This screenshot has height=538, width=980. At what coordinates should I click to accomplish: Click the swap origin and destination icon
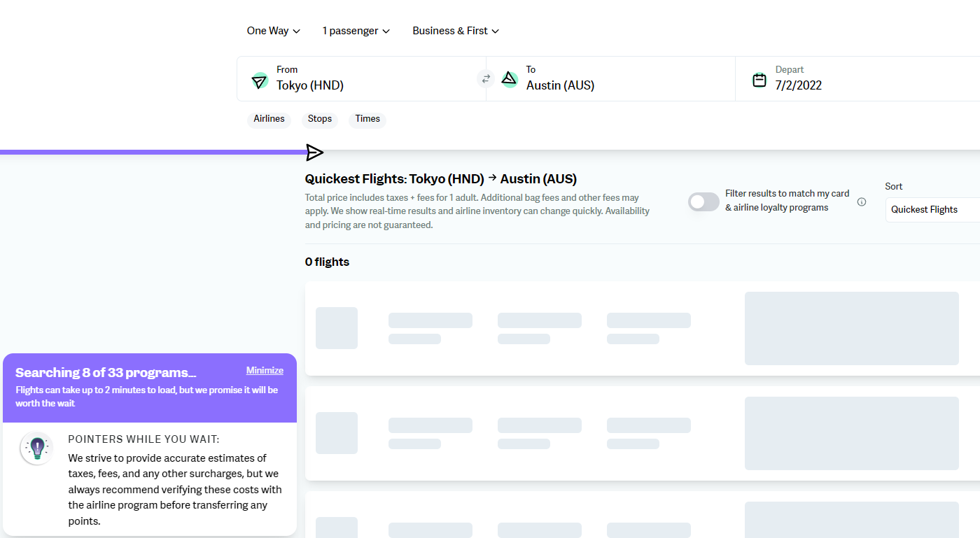(486, 79)
